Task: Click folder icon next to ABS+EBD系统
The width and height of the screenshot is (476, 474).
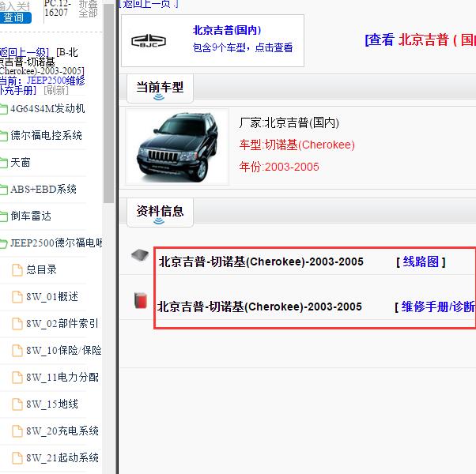Action: coord(4,190)
